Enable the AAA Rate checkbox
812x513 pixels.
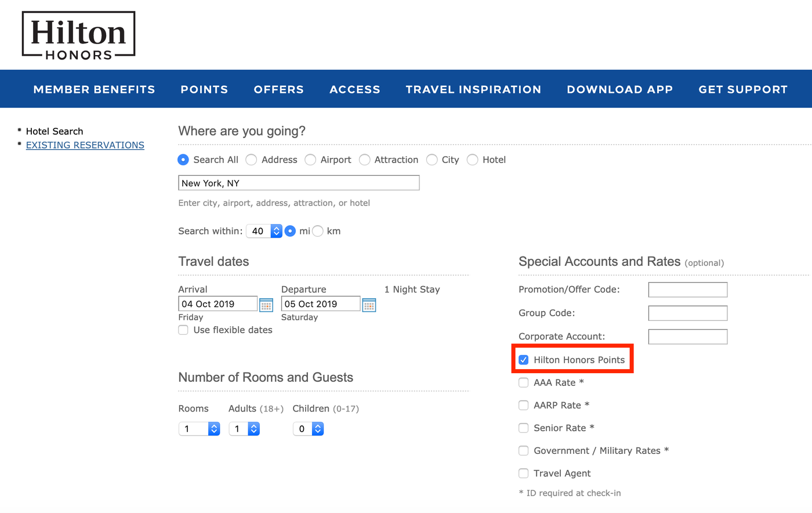pos(523,382)
